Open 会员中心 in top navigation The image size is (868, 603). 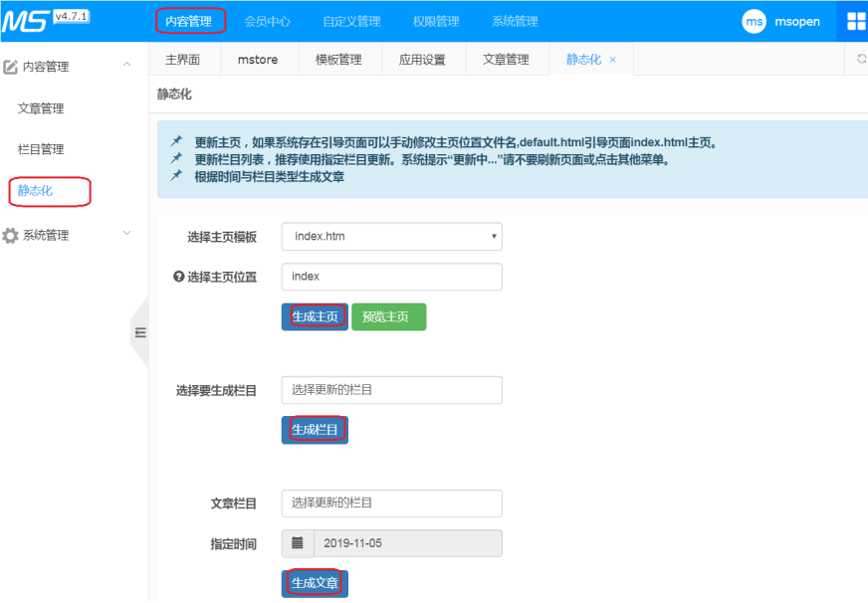coord(268,22)
